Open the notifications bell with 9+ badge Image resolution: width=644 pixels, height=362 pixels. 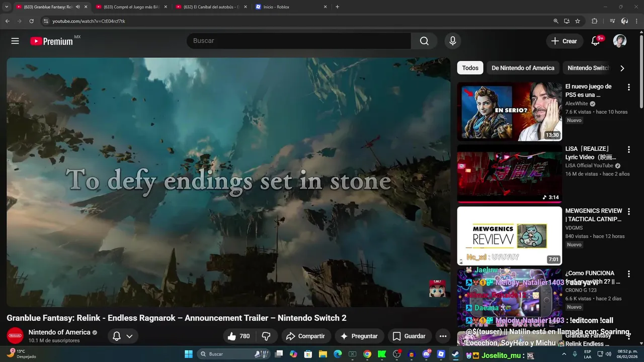pyautogui.click(x=596, y=41)
